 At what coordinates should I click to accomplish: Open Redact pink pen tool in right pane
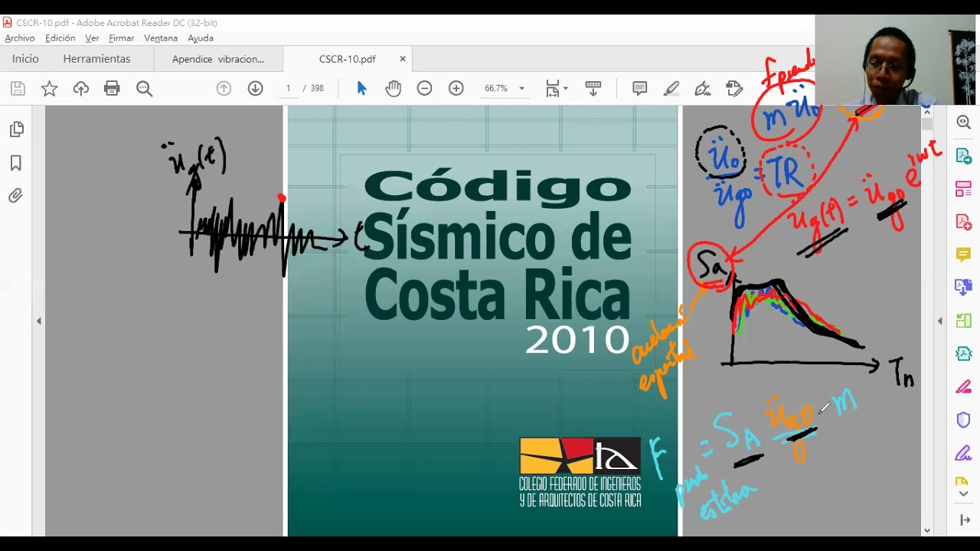point(963,386)
